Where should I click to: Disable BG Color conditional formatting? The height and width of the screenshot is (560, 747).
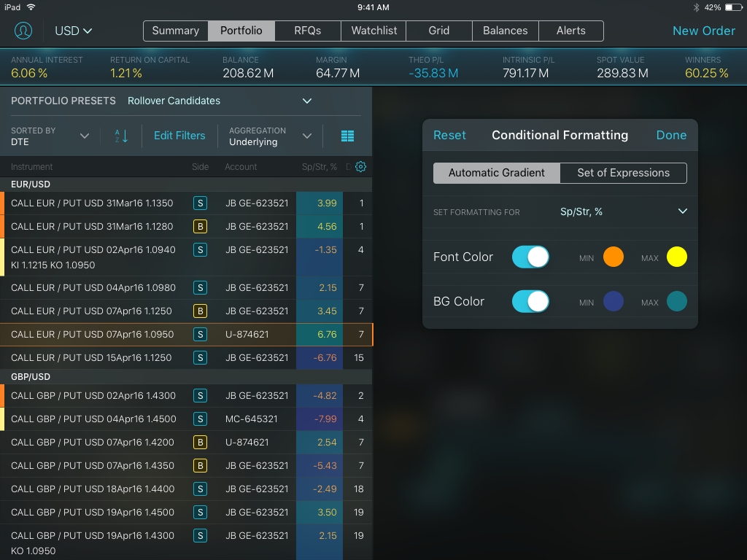[531, 301]
